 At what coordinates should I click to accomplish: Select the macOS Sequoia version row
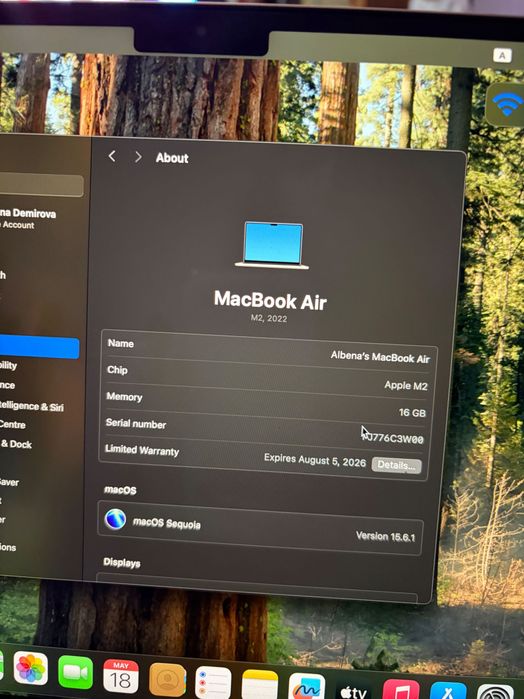pyautogui.click(x=260, y=528)
